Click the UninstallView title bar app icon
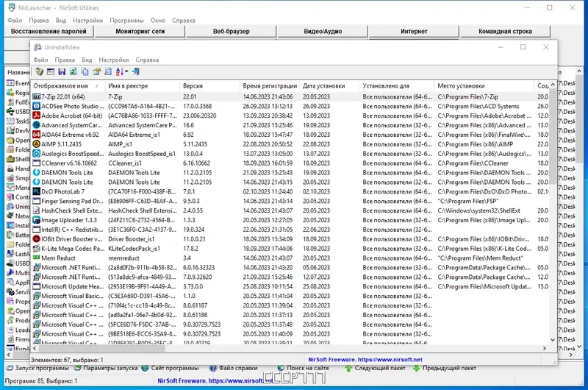588x390 pixels. tap(37, 47)
